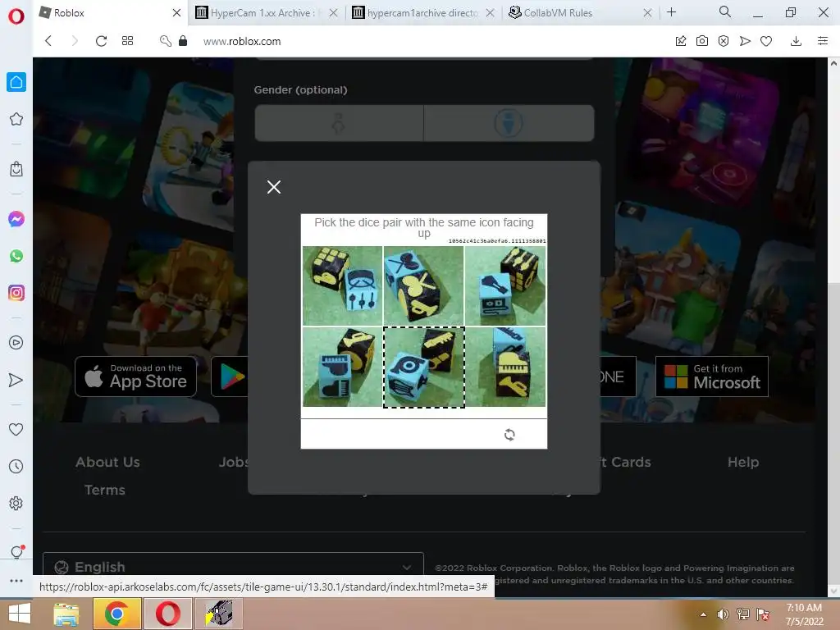This screenshot has height=630, width=840.
Task: Click the lock site security icon
Action: pos(183,41)
